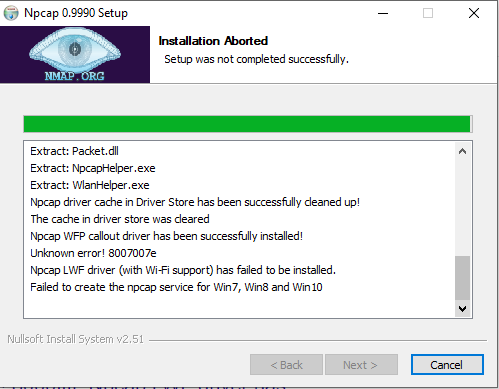
Task: Click the green installation progress bar
Action: pos(248,124)
